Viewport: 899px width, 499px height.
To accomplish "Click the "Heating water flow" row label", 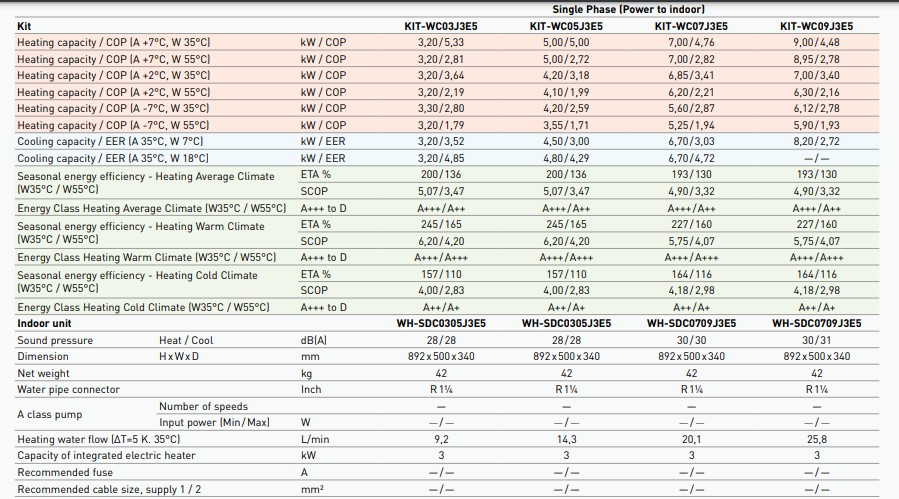I will pyautogui.click(x=99, y=439).
